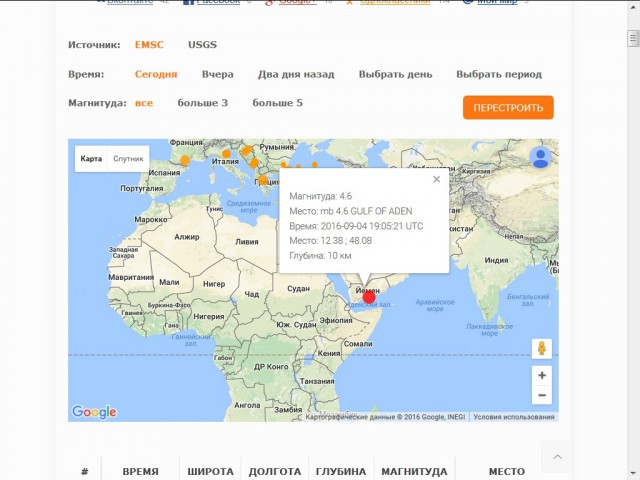The height and width of the screenshot is (480, 640).
Task: Zoom in with the map plus button
Action: [x=542, y=376]
